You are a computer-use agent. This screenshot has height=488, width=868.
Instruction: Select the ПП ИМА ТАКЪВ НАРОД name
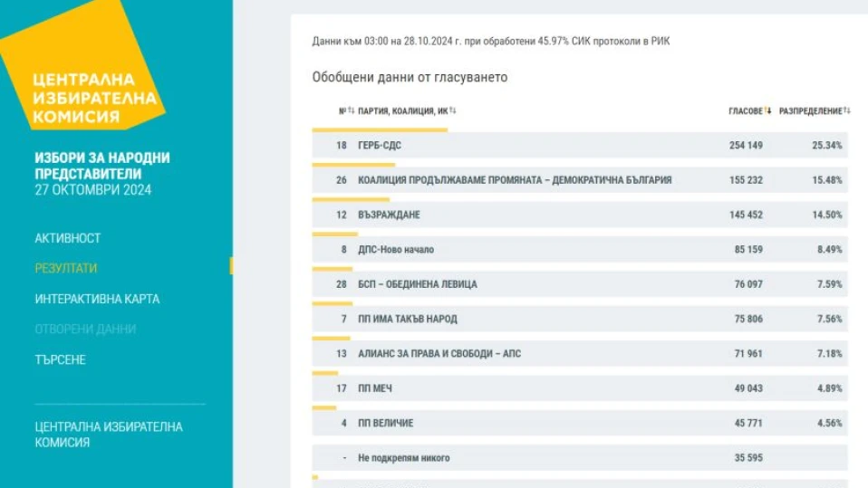click(408, 320)
